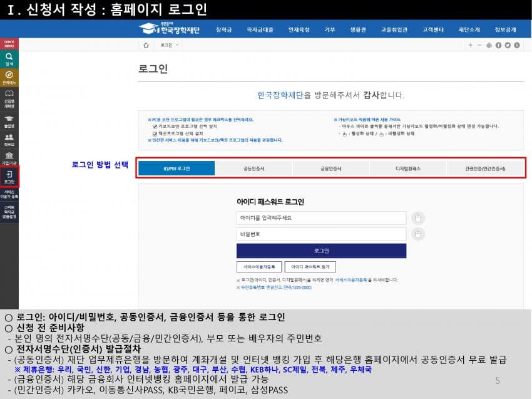
Task: Toggle virtual keyboard mouse icon beside ID field
Action: tap(418, 218)
